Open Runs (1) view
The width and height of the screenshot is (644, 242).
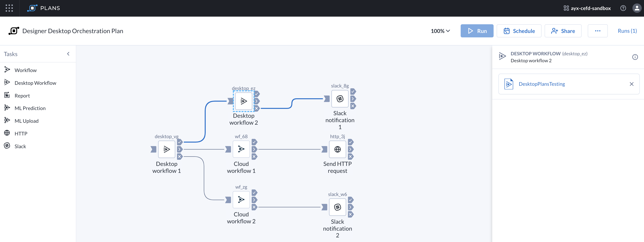(x=627, y=31)
